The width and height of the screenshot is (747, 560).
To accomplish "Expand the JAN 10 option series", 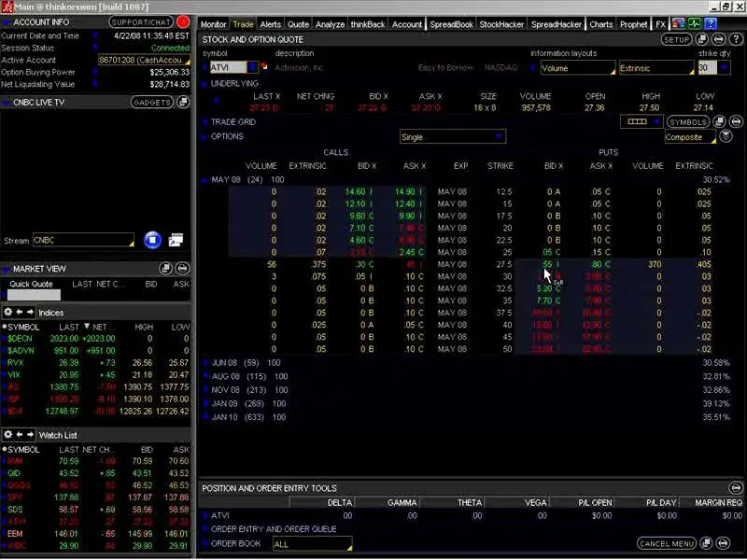I will click(205, 417).
